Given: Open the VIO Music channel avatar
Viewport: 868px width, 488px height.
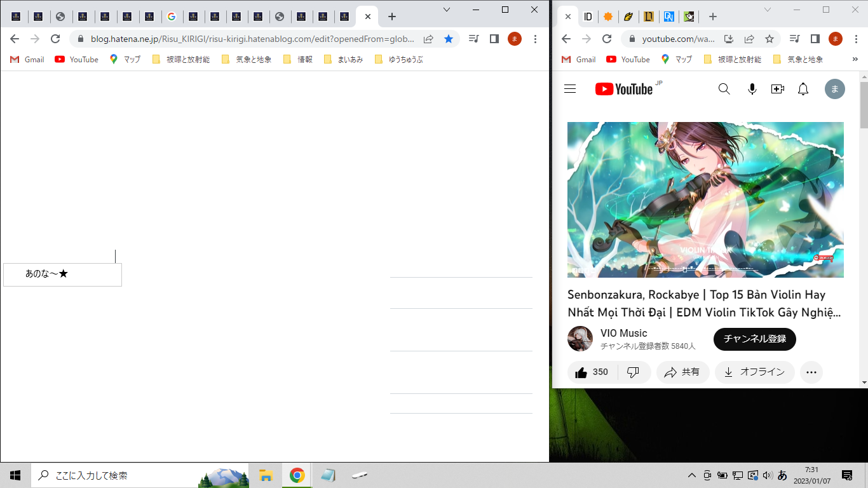Looking at the screenshot, I should pyautogui.click(x=580, y=339).
